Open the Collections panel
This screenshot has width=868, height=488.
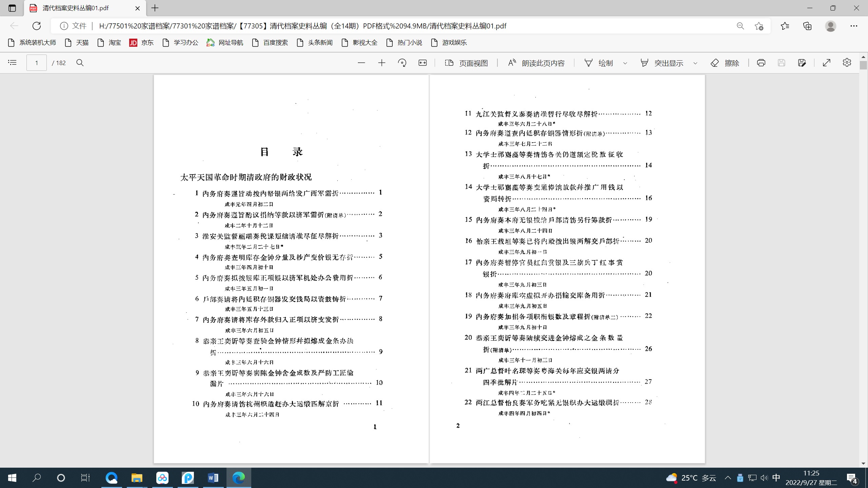[808, 26]
